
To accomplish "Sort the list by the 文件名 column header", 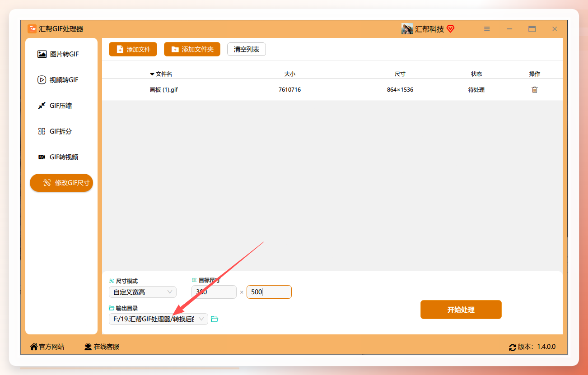I will point(161,74).
